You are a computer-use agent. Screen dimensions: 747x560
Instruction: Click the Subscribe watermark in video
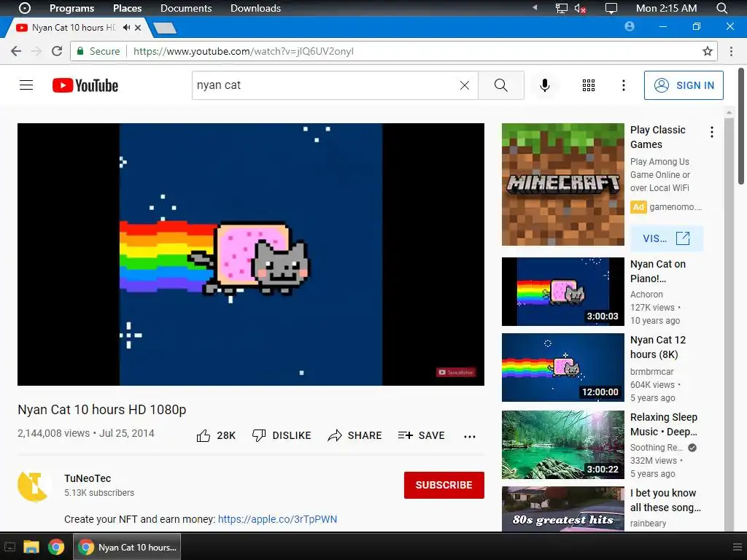[456, 373]
